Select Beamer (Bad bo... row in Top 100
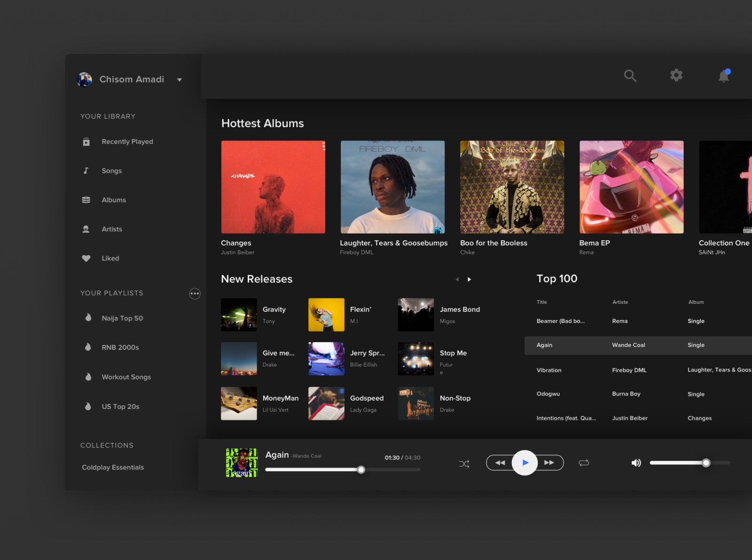The image size is (752, 560). pyautogui.click(x=638, y=321)
